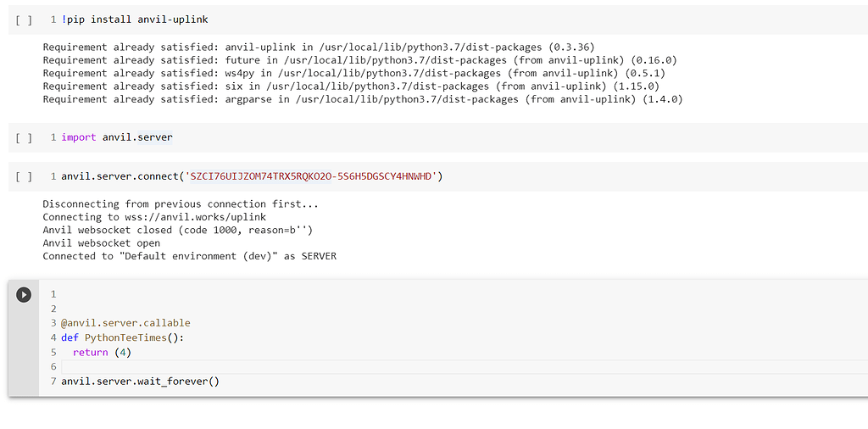868x429 pixels.
Task: Click line number 7 in the last cell
Action: (53, 381)
